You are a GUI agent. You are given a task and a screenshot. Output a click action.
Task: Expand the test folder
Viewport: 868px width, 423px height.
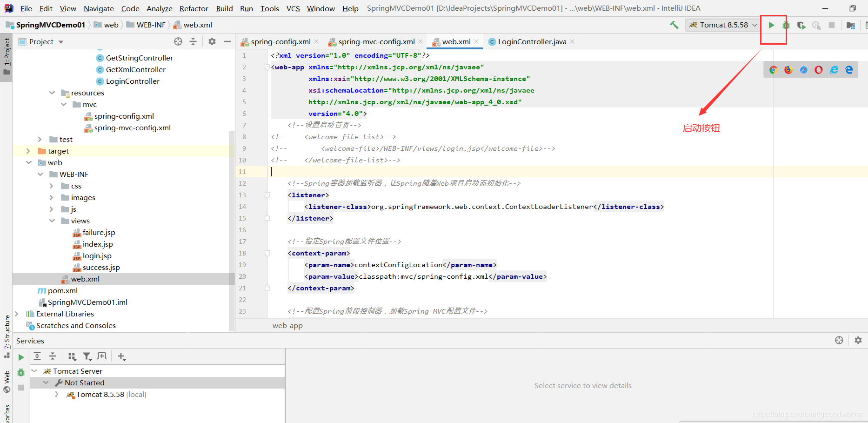(40, 139)
